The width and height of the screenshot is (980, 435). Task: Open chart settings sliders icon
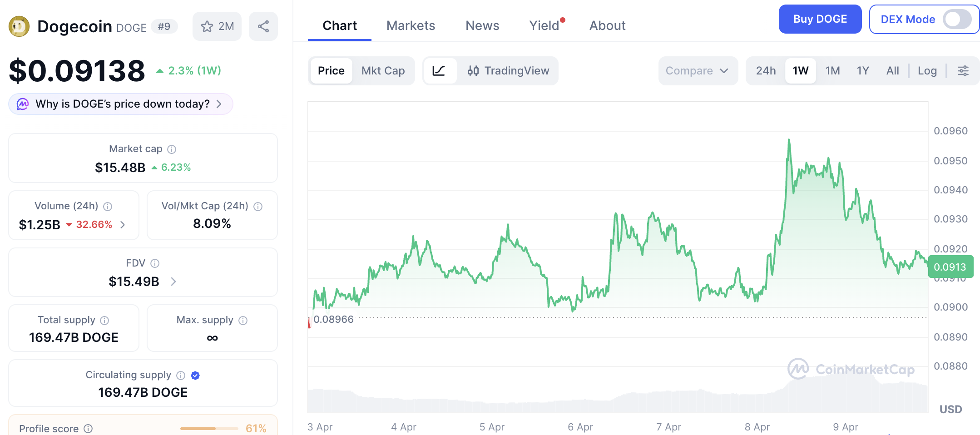coord(963,71)
